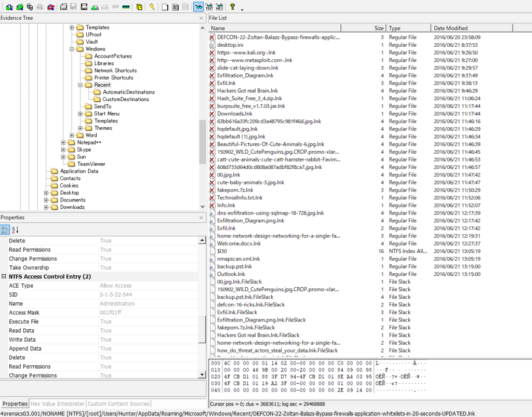
Task: Select the Downloads folder in tree
Action: pyautogui.click(x=72, y=207)
